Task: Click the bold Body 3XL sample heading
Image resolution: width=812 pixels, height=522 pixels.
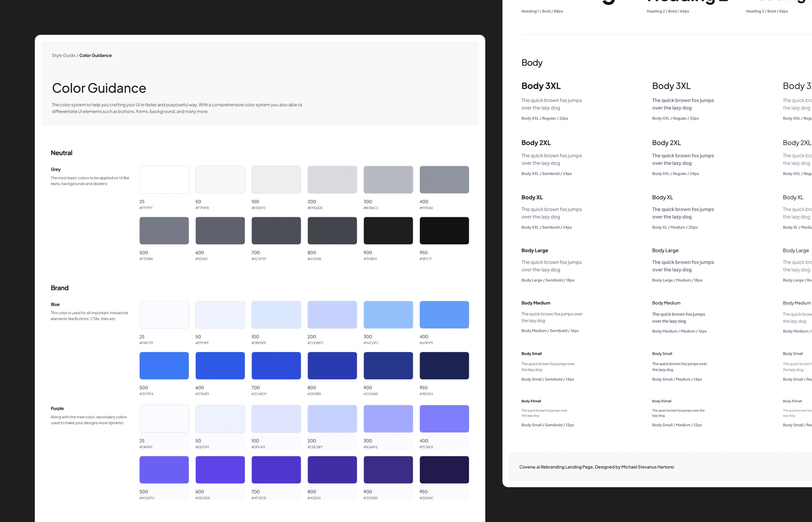Action: click(541, 86)
